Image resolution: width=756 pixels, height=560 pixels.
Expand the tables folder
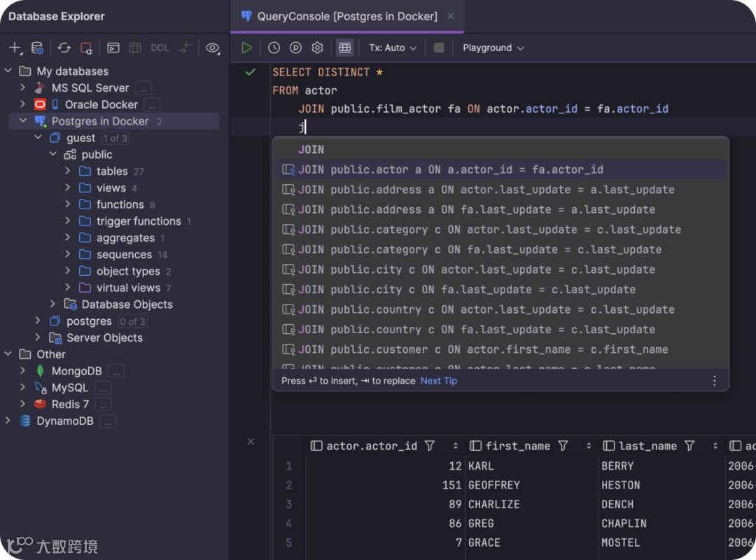[x=67, y=171]
